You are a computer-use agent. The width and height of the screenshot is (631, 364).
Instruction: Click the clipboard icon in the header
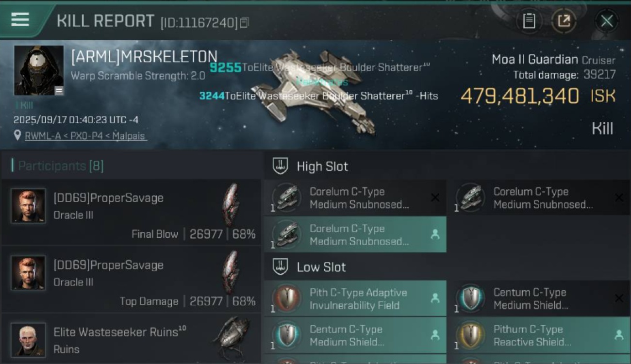pos(529,21)
